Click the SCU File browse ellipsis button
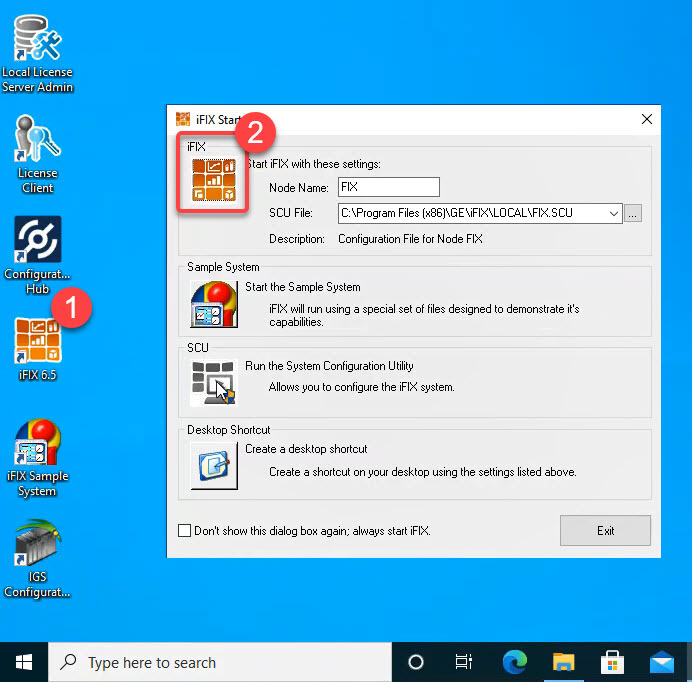This screenshot has width=692, height=682. [x=633, y=214]
